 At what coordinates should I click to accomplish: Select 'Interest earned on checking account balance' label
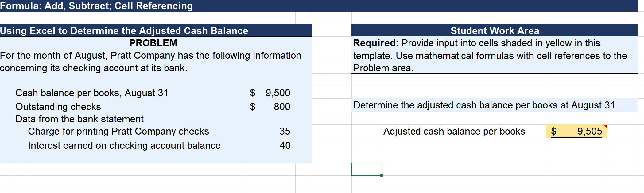coord(124,145)
